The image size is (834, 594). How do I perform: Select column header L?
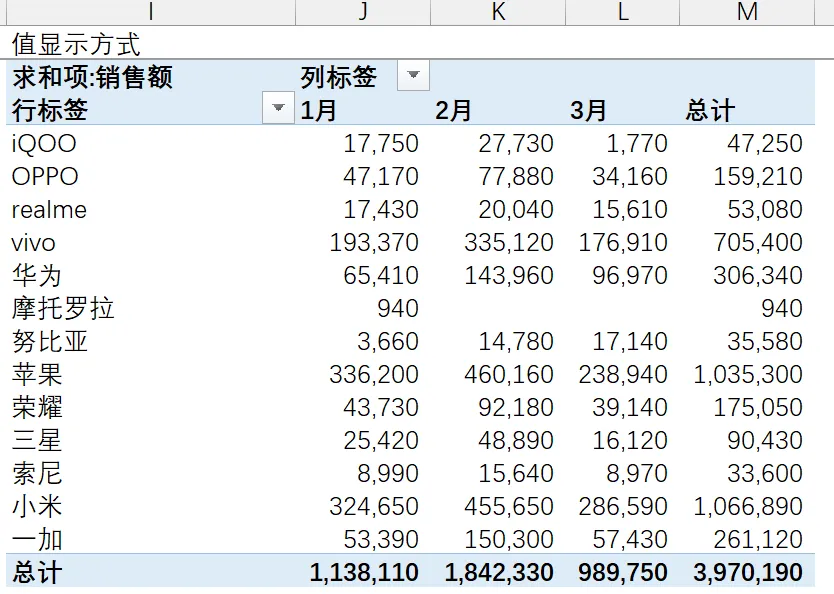point(622,11)
